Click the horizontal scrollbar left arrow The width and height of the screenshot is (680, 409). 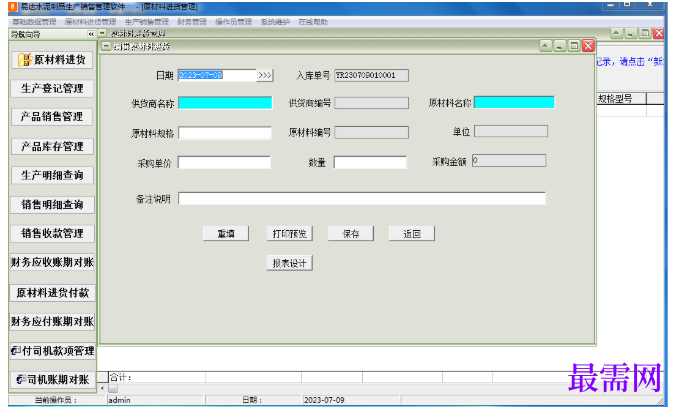(x=102, y=388)
